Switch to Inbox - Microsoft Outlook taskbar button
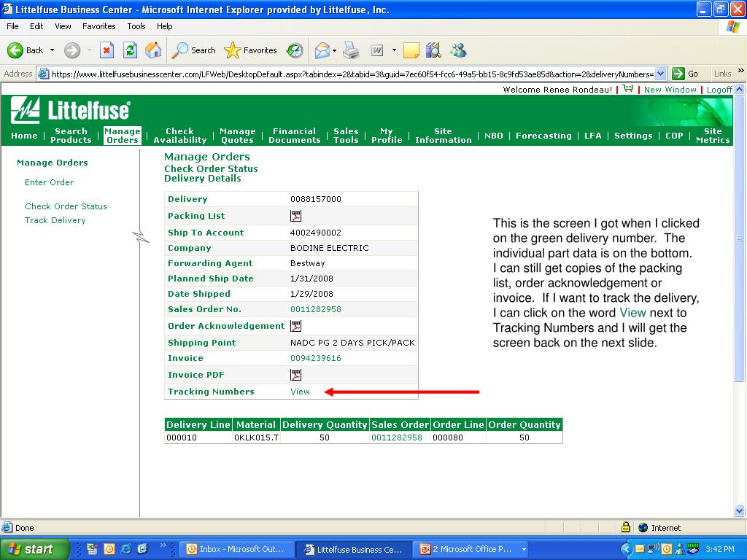747x560 pixels. point(236,549)
